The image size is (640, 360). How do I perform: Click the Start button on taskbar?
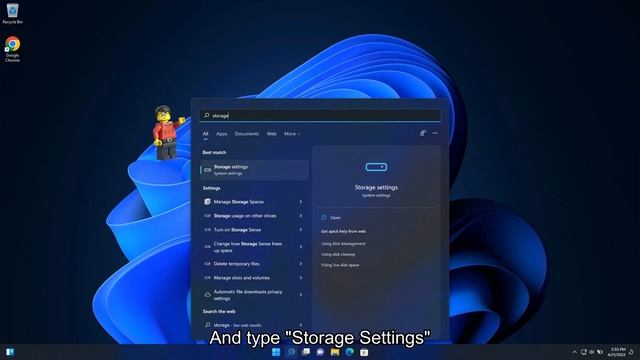pos(276,352)
